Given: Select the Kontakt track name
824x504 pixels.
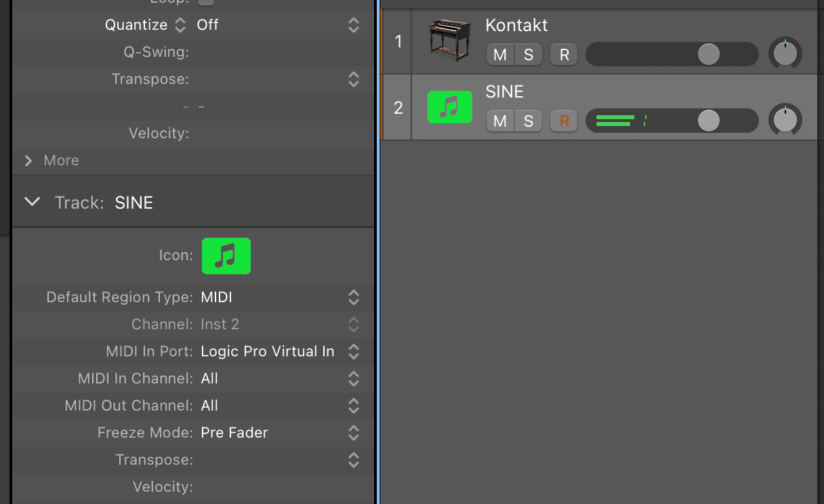Looking at the screenshot, I should coord(516,26).
